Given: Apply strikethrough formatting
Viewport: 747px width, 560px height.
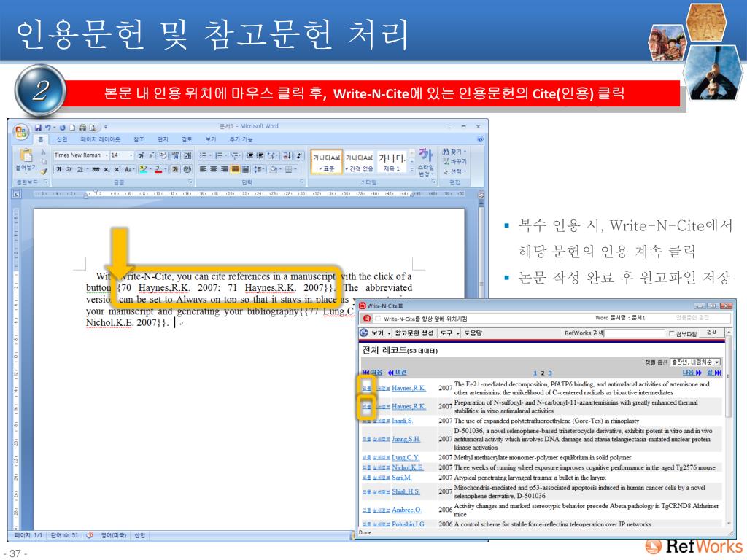Looking at the screenshot, I should click(x=96, y=169).
